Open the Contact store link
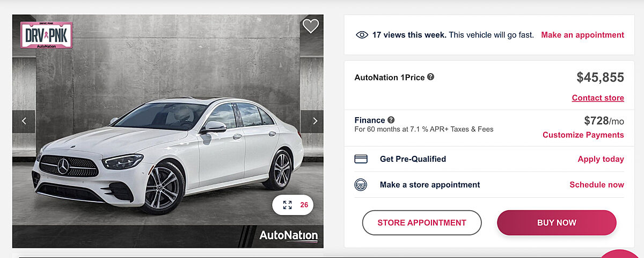Screen dimensions: 644x258 click(598, 98)
